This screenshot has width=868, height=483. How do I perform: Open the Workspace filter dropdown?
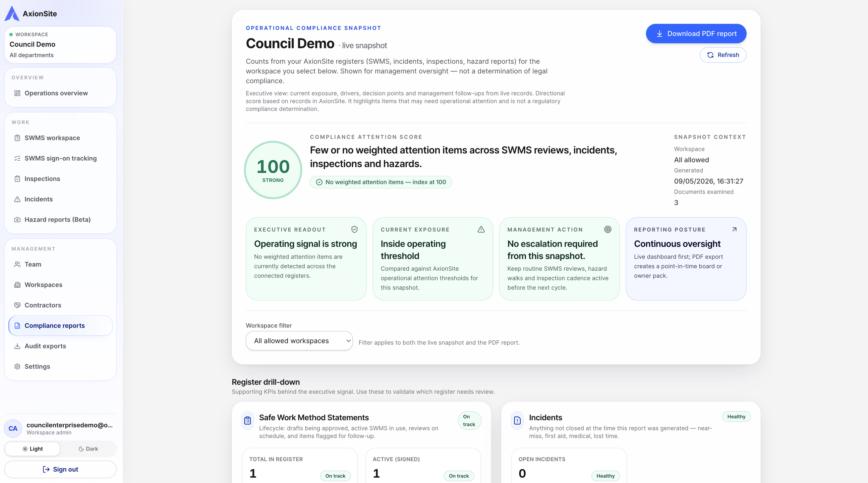(x=299, y=341)
